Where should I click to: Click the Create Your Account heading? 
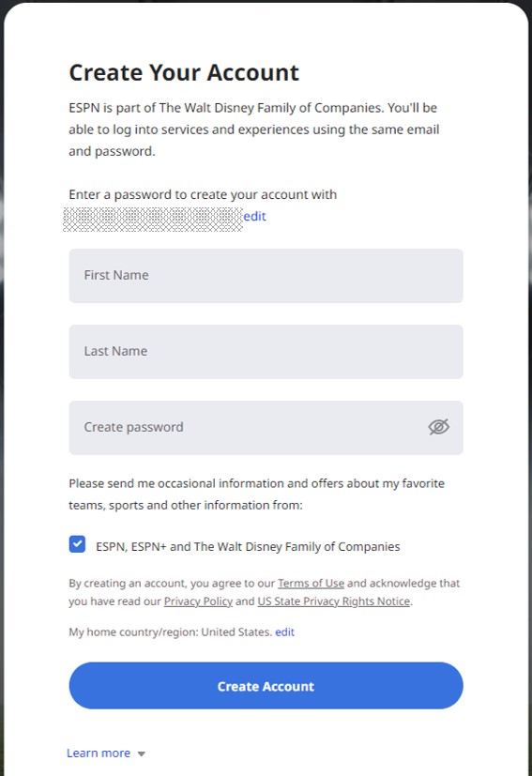tap(184, 73)
